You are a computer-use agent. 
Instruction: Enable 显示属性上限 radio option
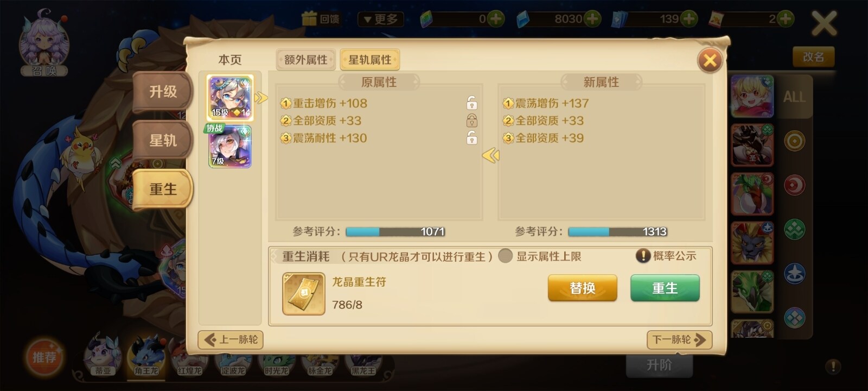click(x=505, y=256)
